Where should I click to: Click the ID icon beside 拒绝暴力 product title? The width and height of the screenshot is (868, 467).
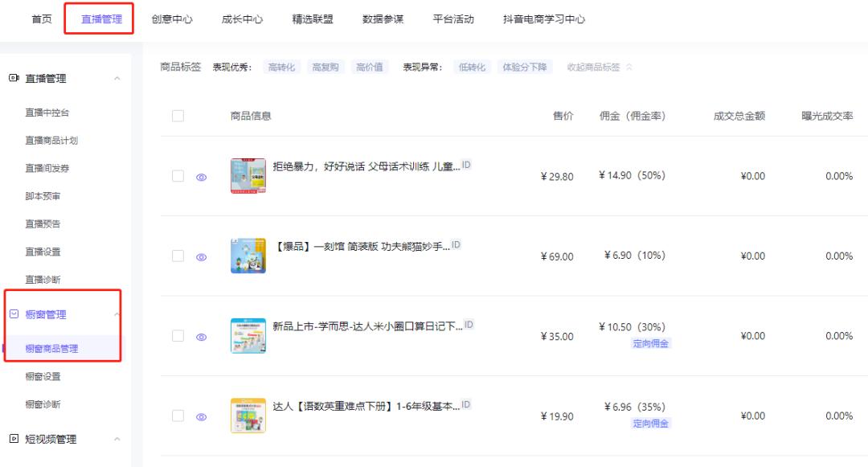point(466,163)
